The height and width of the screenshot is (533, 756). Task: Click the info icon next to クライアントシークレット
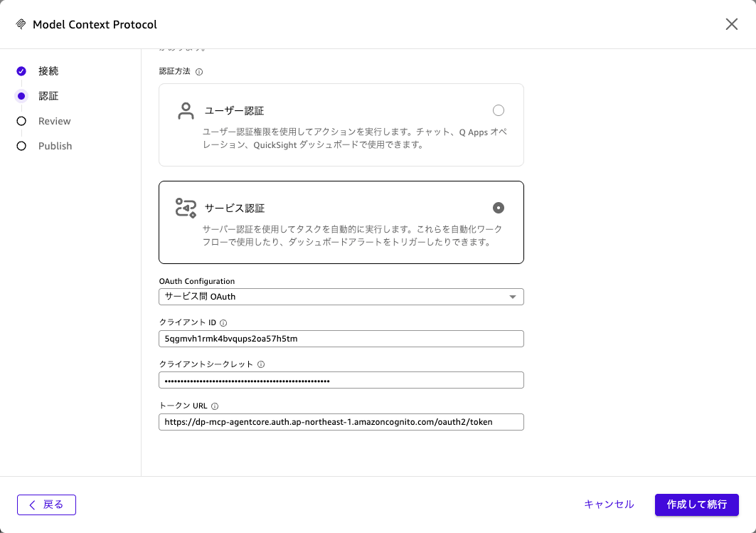[261, 364]
